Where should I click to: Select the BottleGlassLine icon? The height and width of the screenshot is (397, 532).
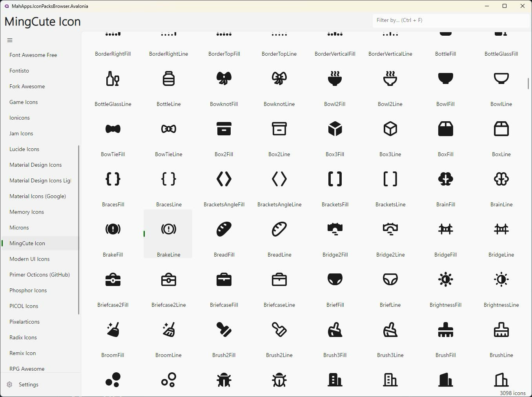(113, 78)
